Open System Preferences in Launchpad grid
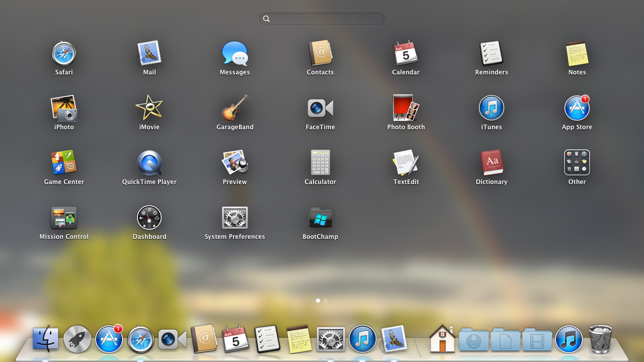The width and height of the screenshot is (644, 362). coord(235,218)
